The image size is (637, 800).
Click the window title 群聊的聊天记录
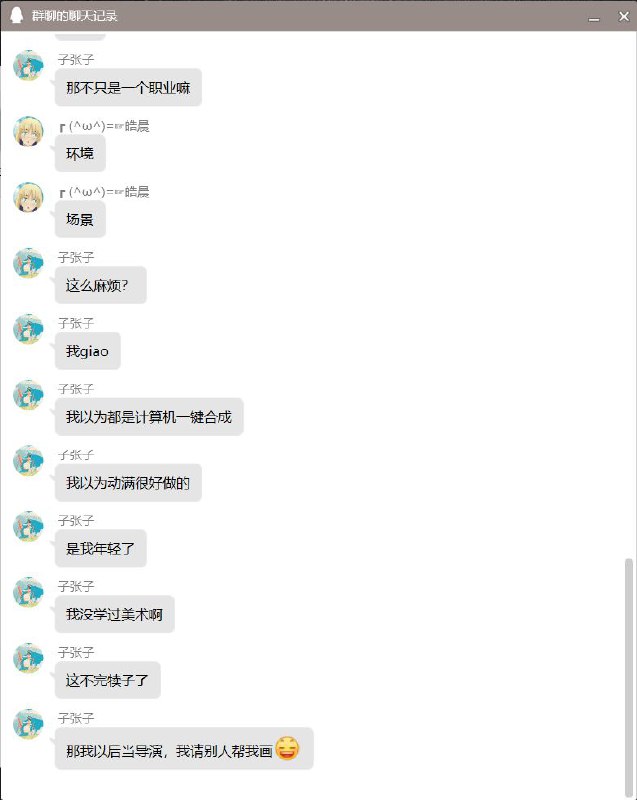[74, 16]
